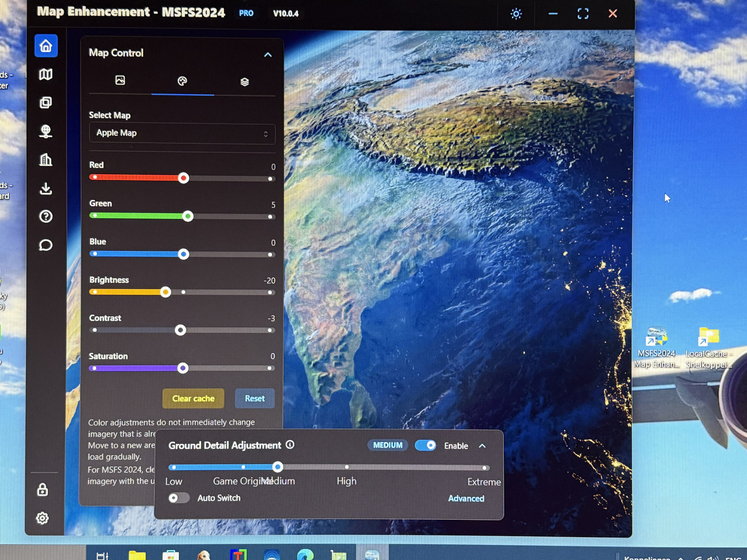Collapse the Ground Detail Adjustment panel
The width and height of the screenshot is (747, 560).
click(482, 446)
